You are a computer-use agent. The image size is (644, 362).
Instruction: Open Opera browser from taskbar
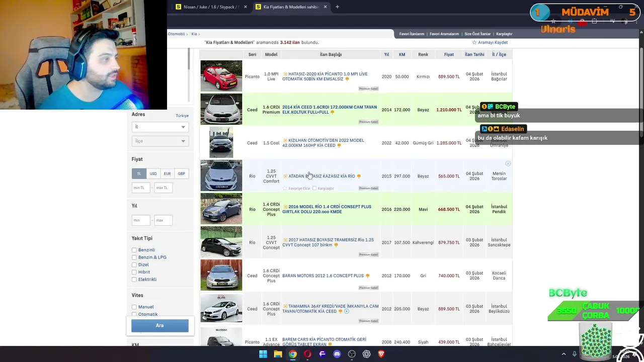point(307,354)
